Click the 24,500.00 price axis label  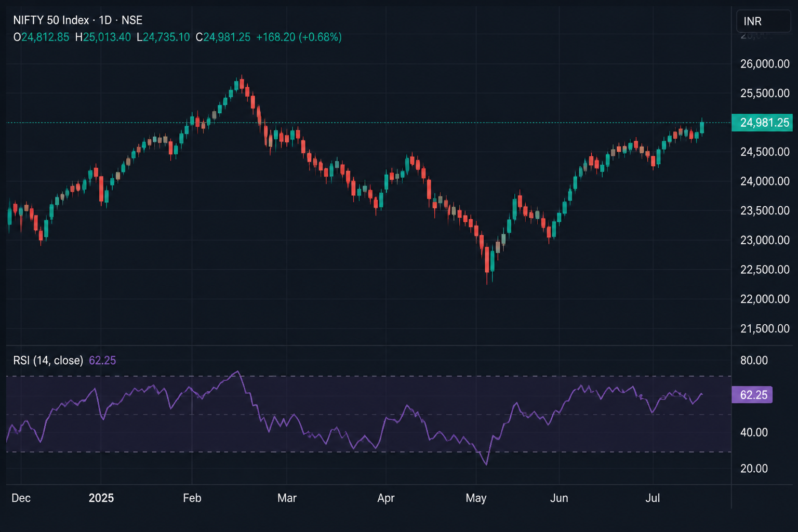tap(765, 152)
